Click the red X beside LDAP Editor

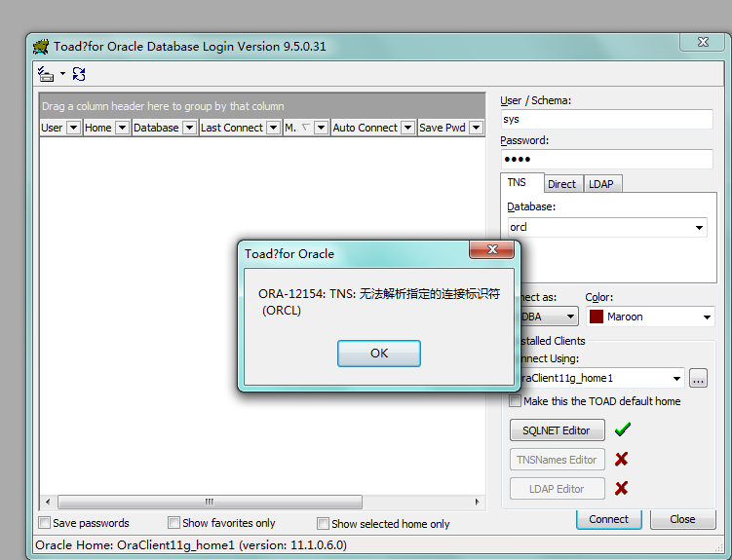coord(621,488)
